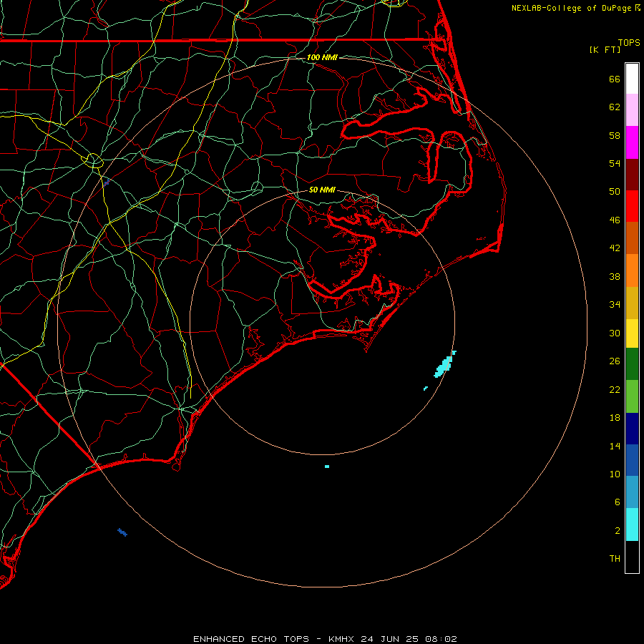This screenshot has height=644, width=644.
Task: Click the '38' scale label
Action: point(615,277)
